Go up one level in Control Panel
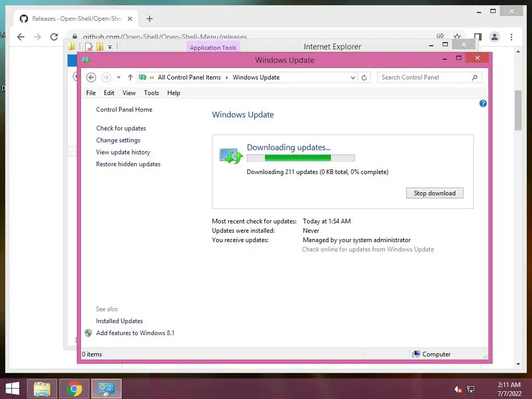532x399 pixels. 130,77
